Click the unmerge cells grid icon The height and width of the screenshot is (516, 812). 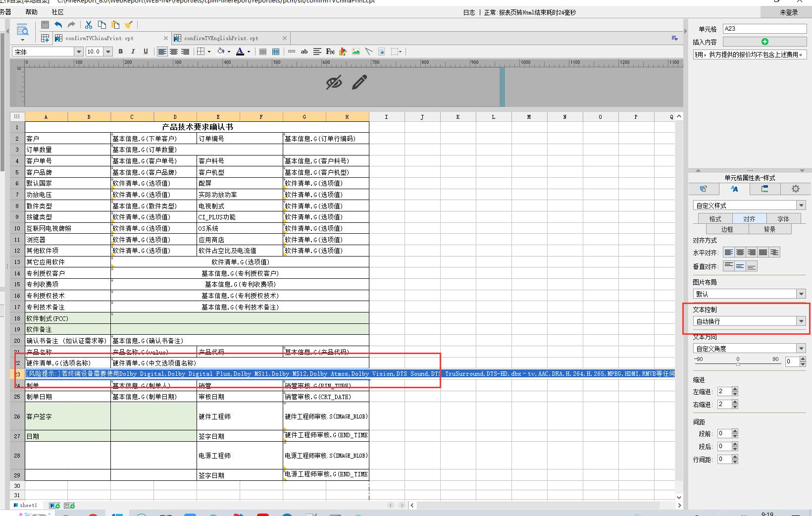[276, 52]
